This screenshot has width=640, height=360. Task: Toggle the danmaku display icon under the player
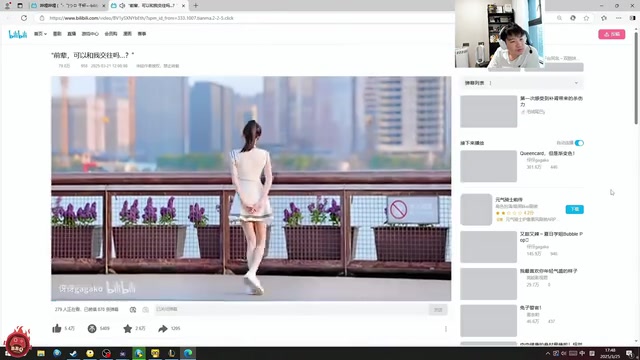133,310
